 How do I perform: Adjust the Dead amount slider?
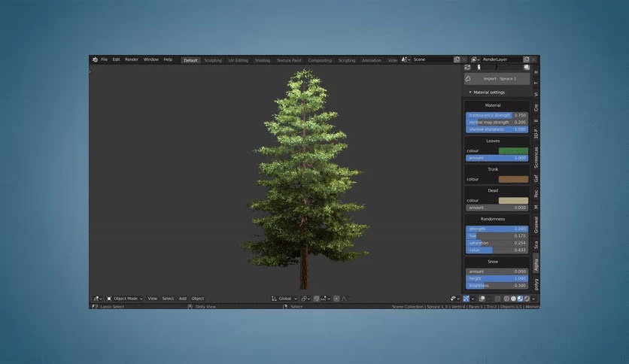[497, 208]
